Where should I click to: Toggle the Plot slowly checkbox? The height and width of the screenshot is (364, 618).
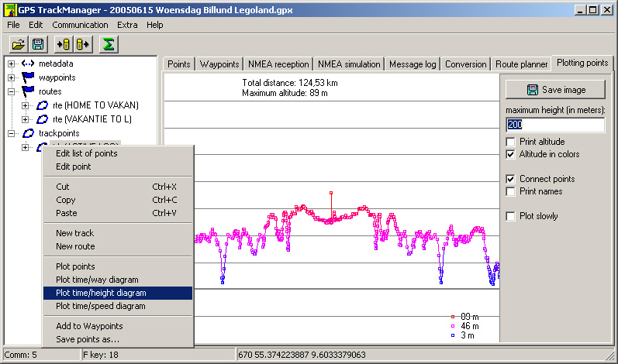[510, 216]
